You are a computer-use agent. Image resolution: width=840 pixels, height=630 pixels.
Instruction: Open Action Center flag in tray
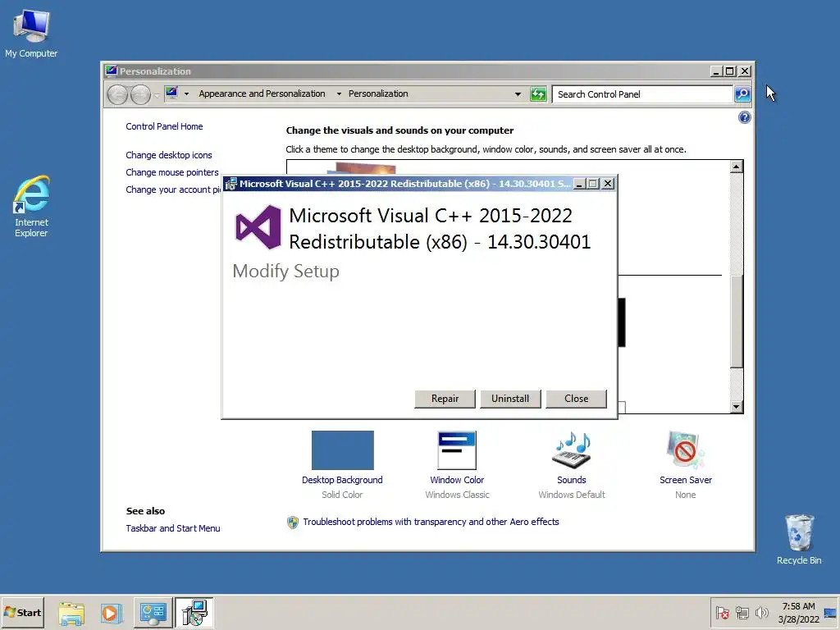722,612
